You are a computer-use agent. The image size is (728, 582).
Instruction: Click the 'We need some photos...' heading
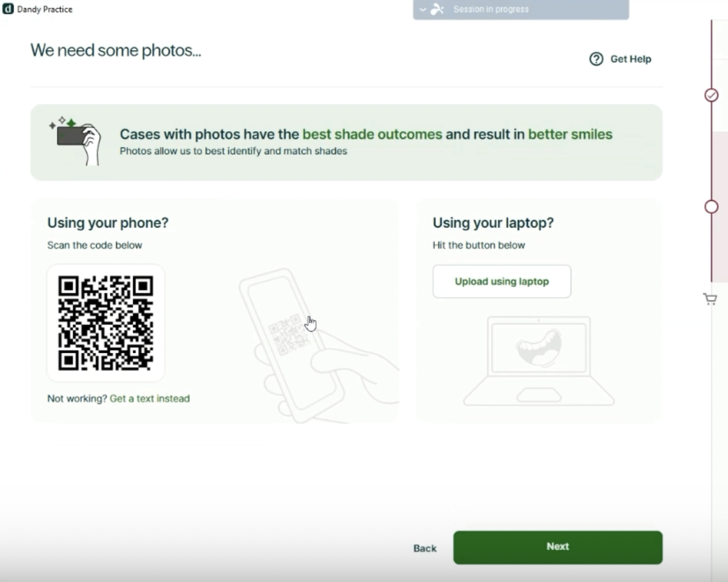(116, 50)
